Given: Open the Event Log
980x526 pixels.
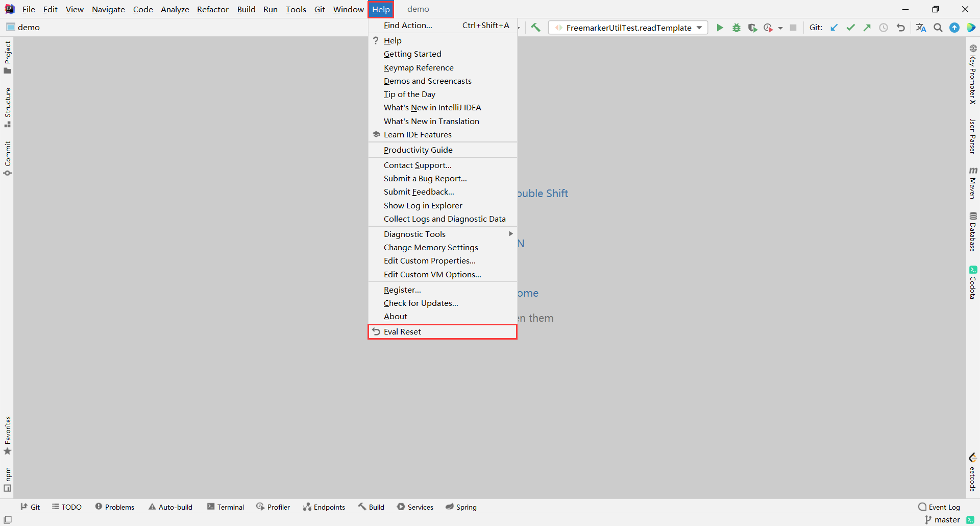Looking at the screenshot, I should coord(939,507).
